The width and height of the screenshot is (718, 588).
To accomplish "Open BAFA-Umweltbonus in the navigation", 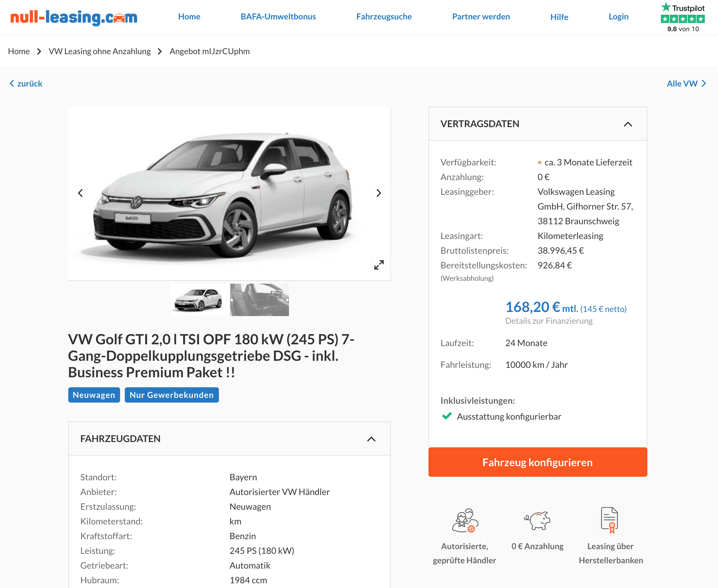I will [x=278, y=16].
